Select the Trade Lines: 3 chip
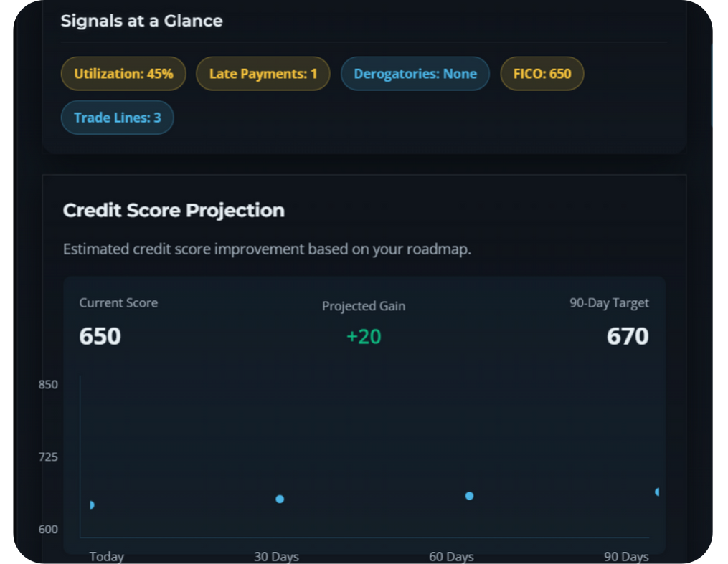This screenshot has width=728, height=564. coord(118,118)
